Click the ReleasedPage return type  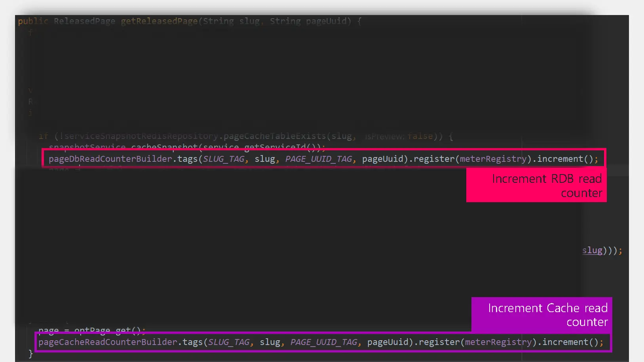(84, 21)
